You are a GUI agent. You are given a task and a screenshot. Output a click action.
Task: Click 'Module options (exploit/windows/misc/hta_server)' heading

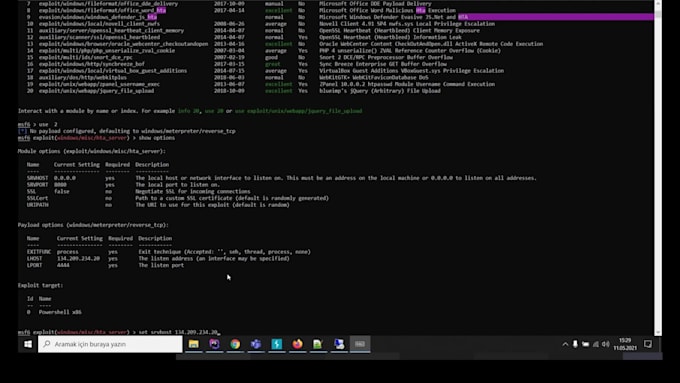92,151
